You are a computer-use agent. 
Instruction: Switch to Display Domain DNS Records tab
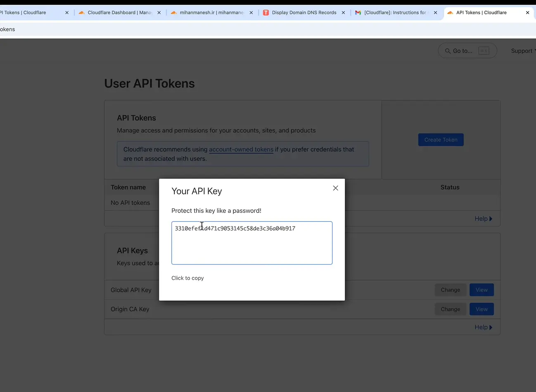304,13
